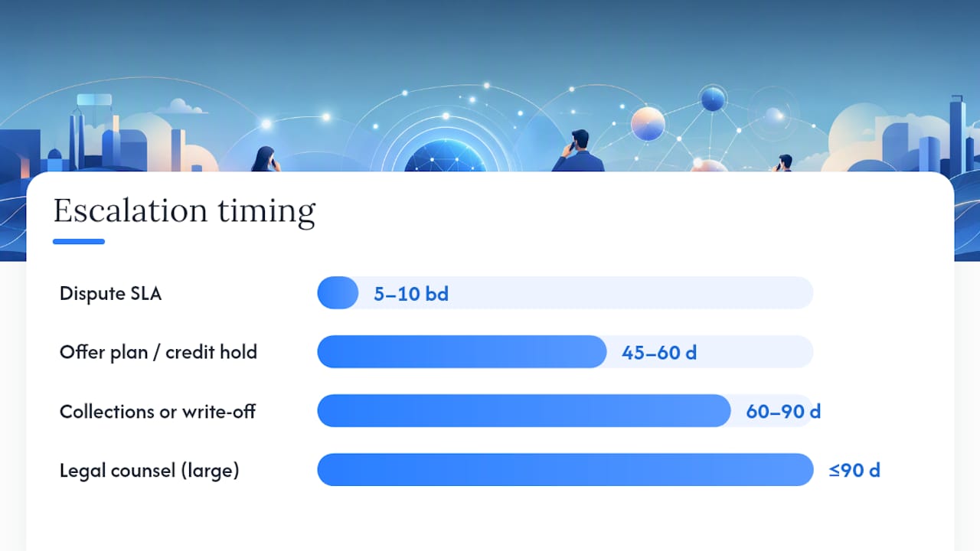Click the Escalation timing heading

185,211
